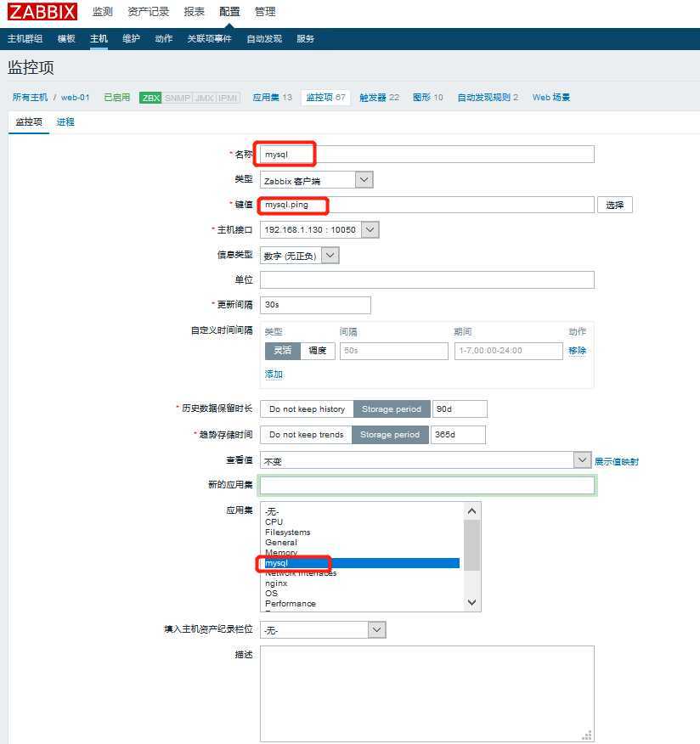This screenshot has height=744, width=700.
Task: Open web-01 host link
Action: coord(75,98)
